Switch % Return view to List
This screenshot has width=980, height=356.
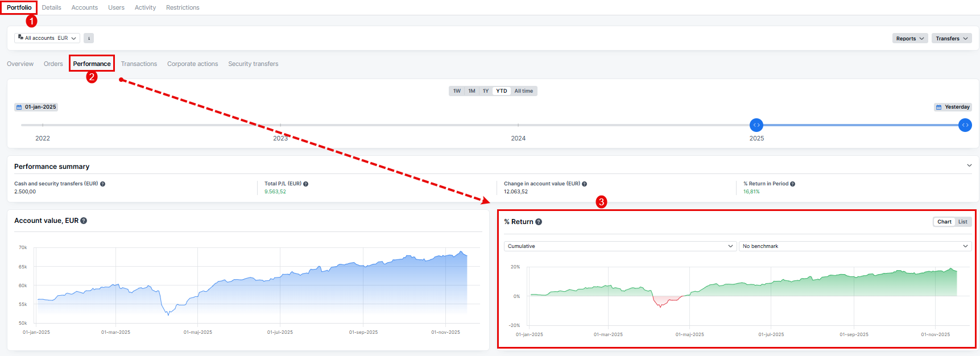962,222
